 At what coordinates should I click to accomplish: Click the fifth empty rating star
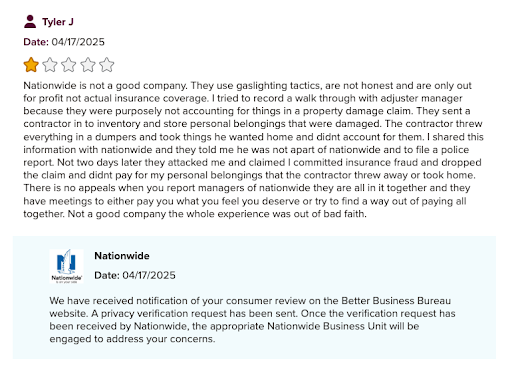tap(107, 65)
